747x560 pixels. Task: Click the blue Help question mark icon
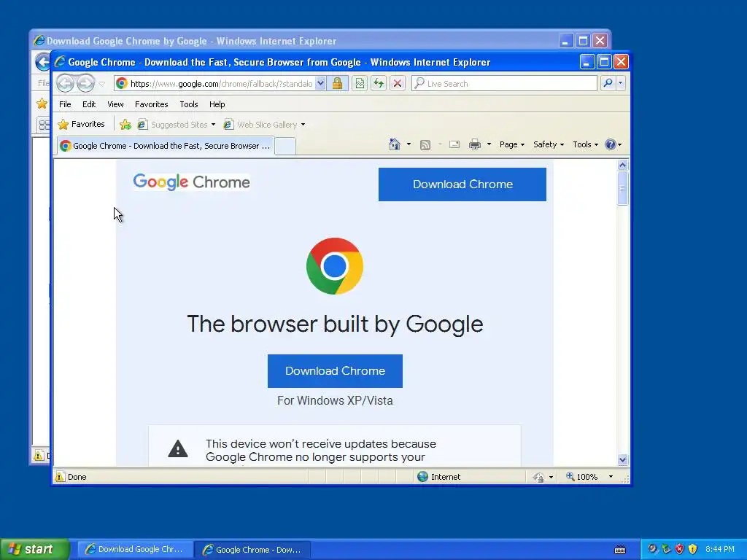(611, 144)
